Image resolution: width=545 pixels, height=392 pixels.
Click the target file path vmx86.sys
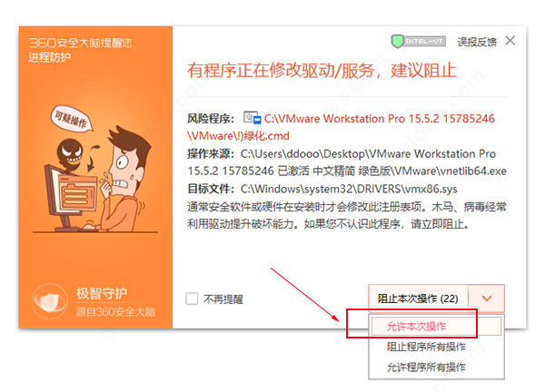(x=349, y=189)
